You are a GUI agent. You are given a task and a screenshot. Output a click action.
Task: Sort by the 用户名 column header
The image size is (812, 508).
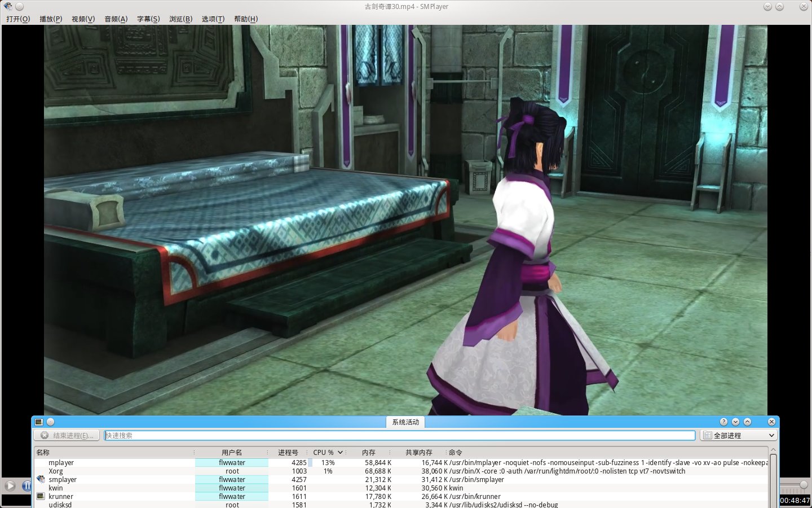click(x=232, y=452)
